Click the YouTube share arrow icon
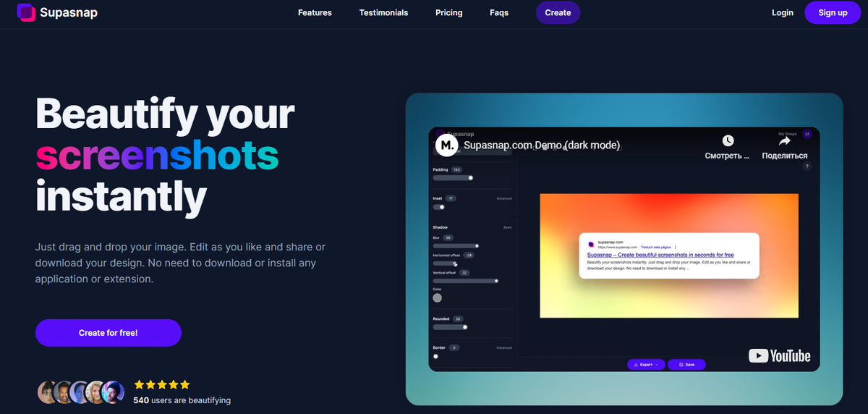The height and width of the screenshot is (414, 868). [785, 140]
